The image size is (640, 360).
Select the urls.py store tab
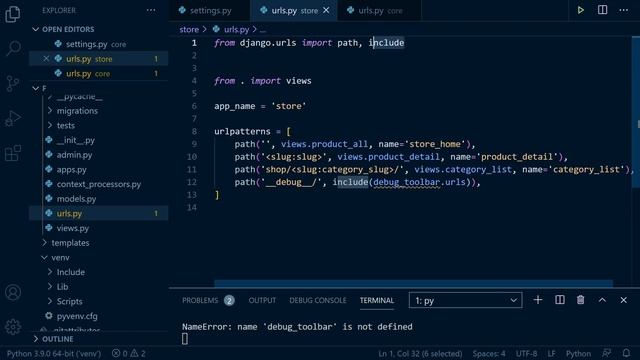tap(294, 11)
